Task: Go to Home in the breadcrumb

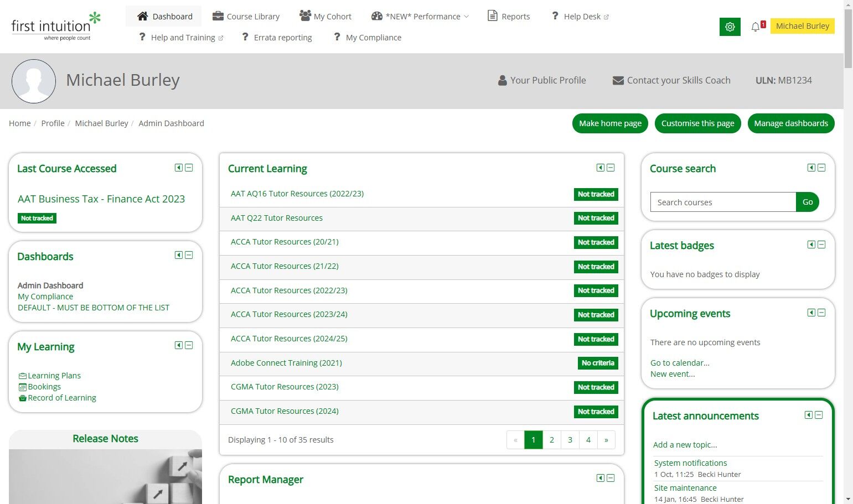Action: (x=20, y=123)
